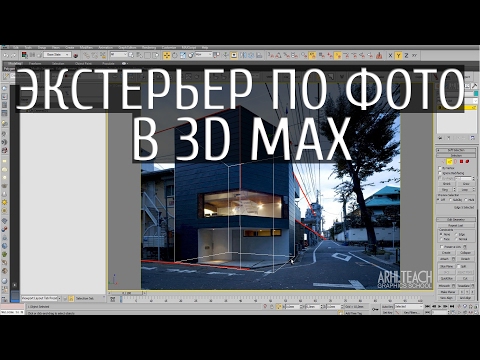Select the SubObj preview selection radio
Screen dimensions: 480x360
[450, 199]
